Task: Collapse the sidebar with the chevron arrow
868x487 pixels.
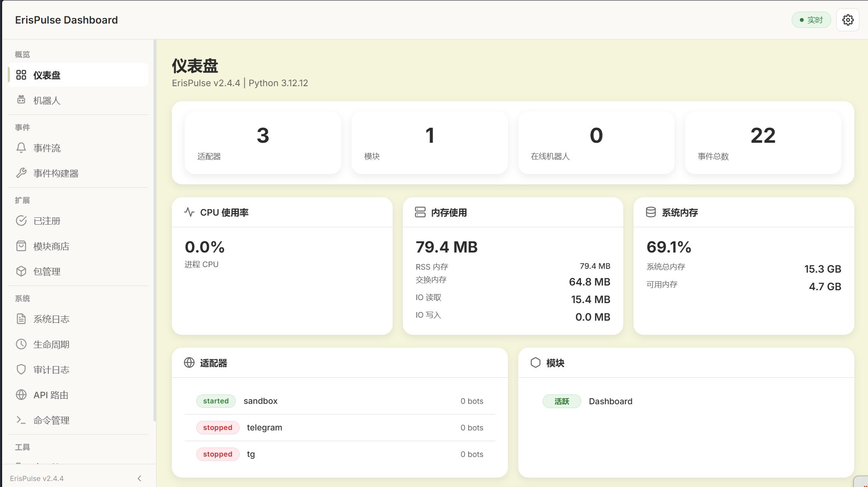Action: [x=139, y=478]
